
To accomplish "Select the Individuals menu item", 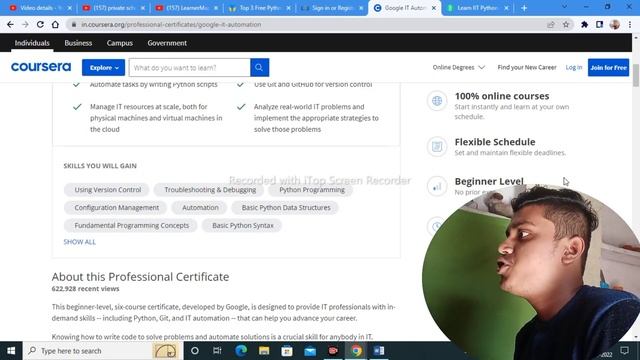I will point(32,43).
